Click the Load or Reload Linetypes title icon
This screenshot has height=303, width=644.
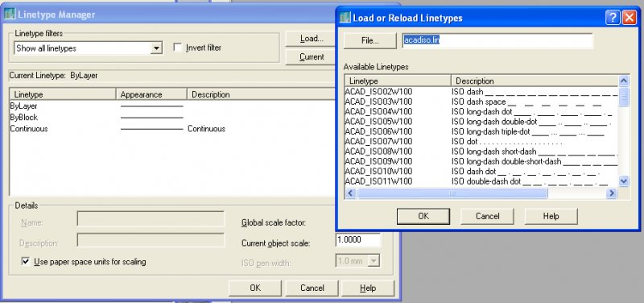click(x=345, y=18)
